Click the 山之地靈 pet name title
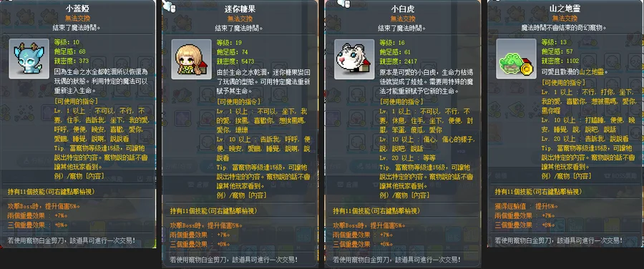Screen dimensions: 644x269 pos(565,9)
